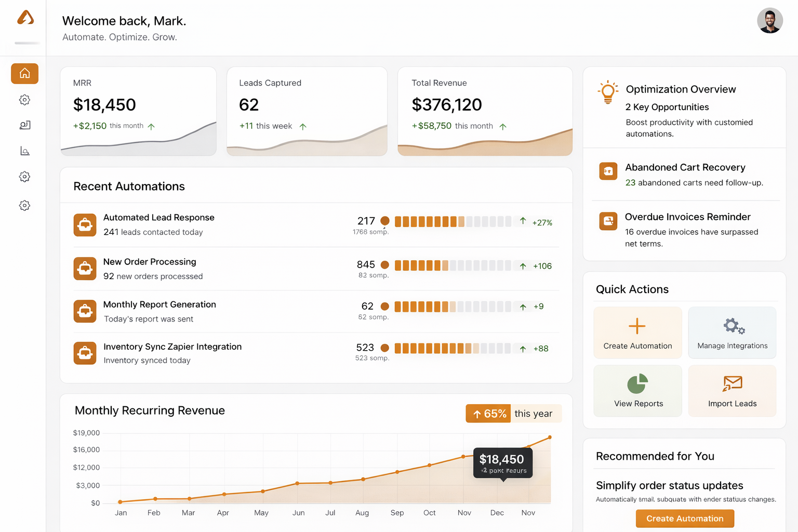Click the Automated Lead Response row icon
The image size is (798, 532).
tap(85, 225)
